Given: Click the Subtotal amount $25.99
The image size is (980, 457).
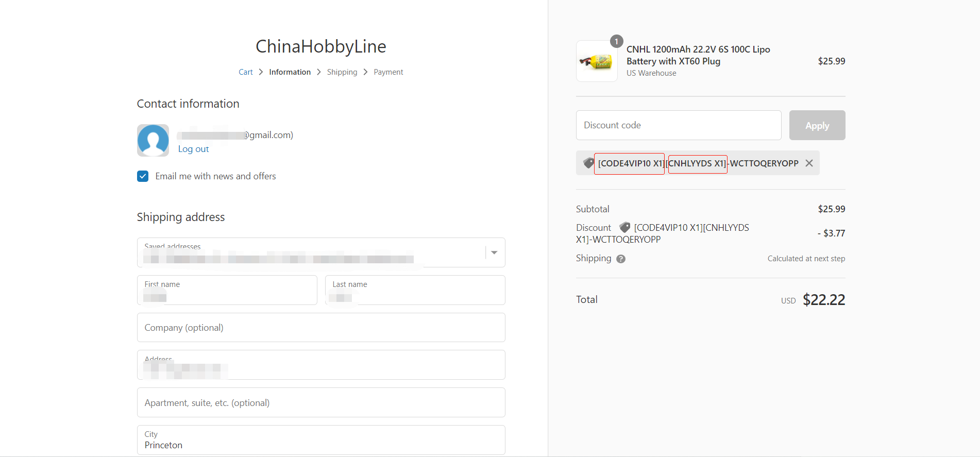Looking at the screenshot, I should 832,209.
